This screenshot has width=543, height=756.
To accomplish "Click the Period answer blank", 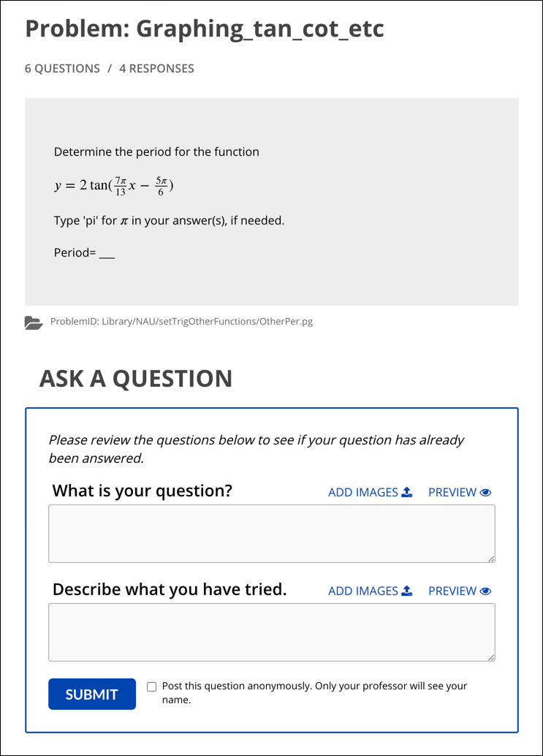I will click(107, 254).
